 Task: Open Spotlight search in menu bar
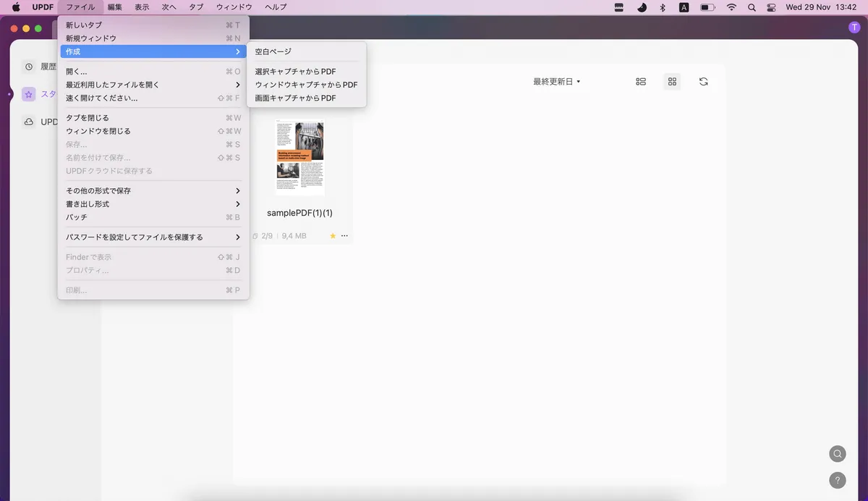coord(752,7)
